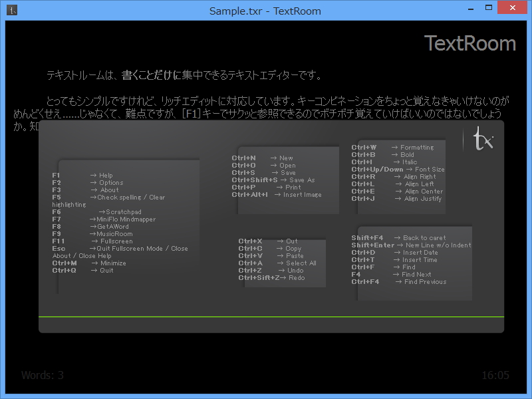Click the 'Esc → Quit Fullscreen Mode' row

click(120, 248)
